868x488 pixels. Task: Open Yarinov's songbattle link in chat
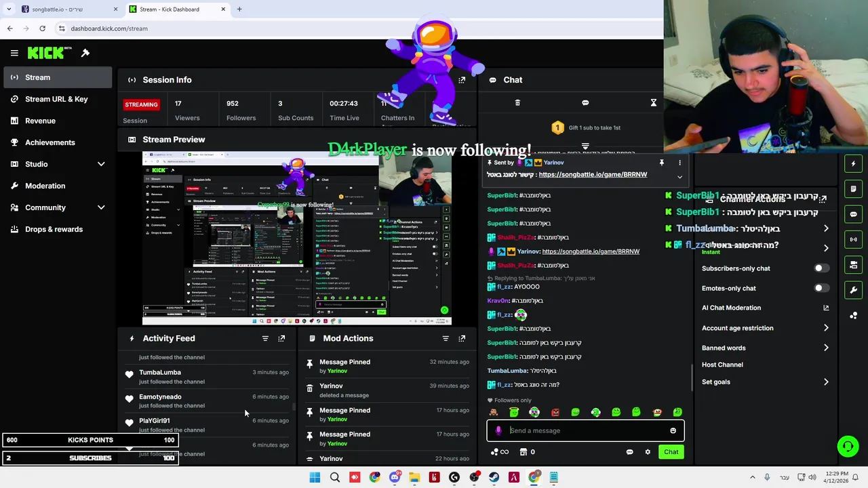pos(591,251)
